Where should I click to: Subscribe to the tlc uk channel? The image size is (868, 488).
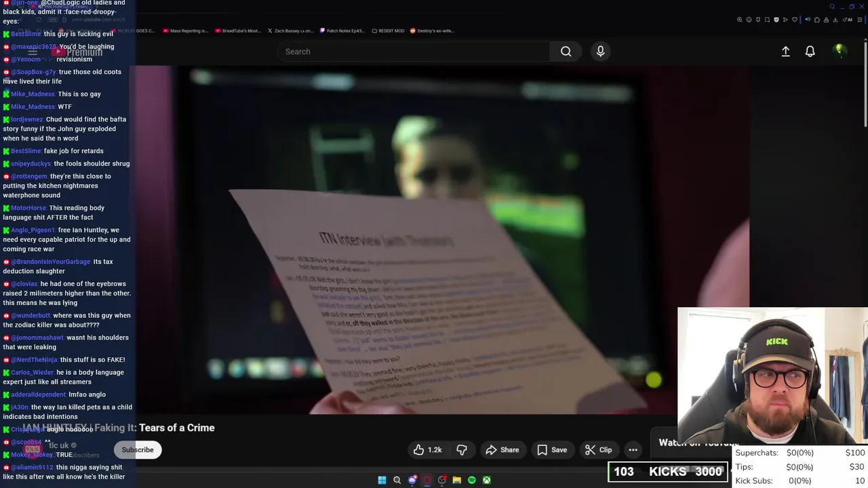(138, 450)
